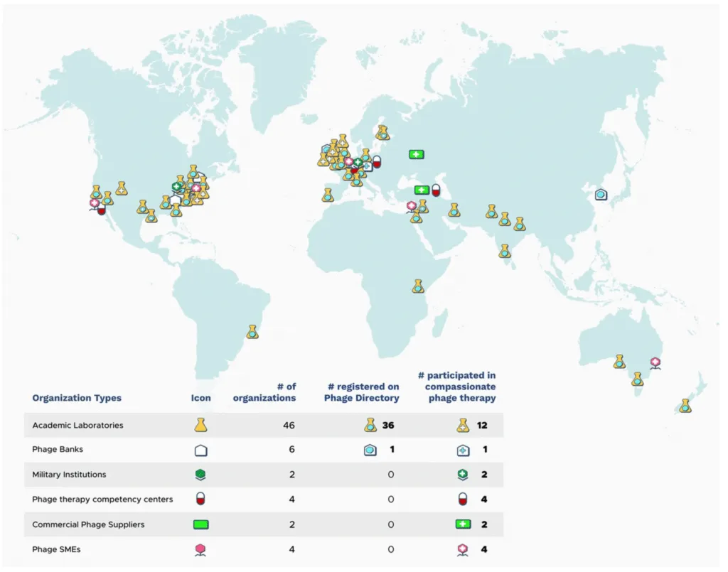
Task: Click the "Organization Types" column header
Action: (77, 398)
